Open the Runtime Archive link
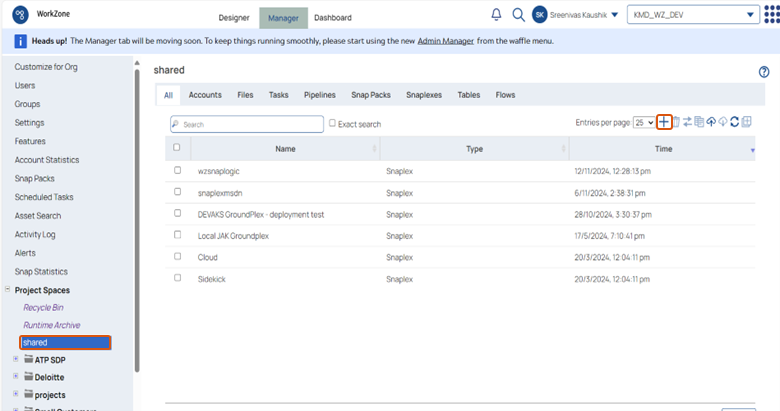780x411 pixels. 52,325
